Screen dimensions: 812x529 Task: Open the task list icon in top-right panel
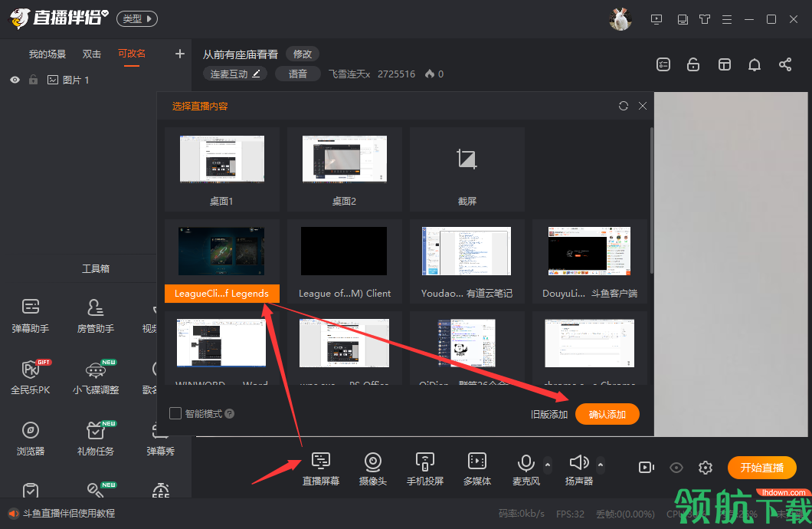tap(663, 64)
